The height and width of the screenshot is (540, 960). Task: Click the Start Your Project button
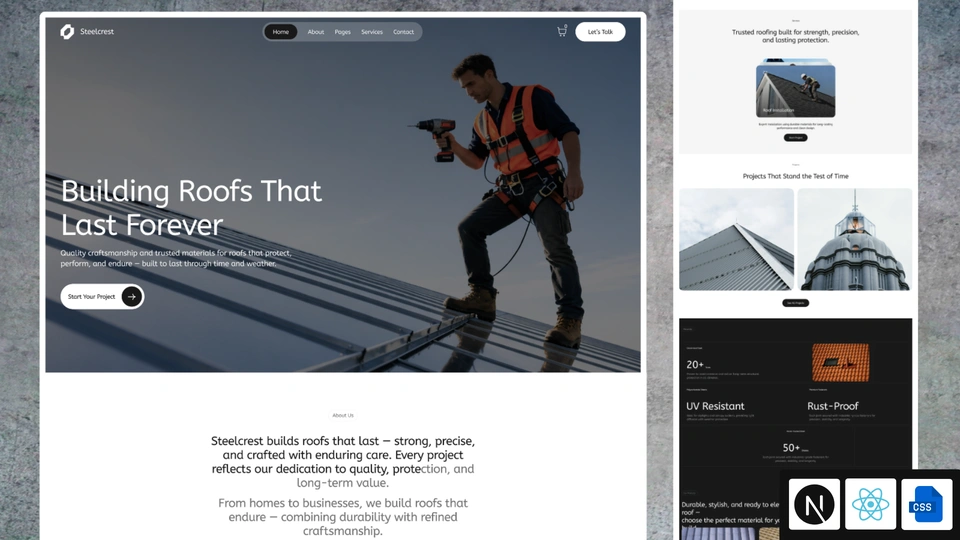click(102, 296)
